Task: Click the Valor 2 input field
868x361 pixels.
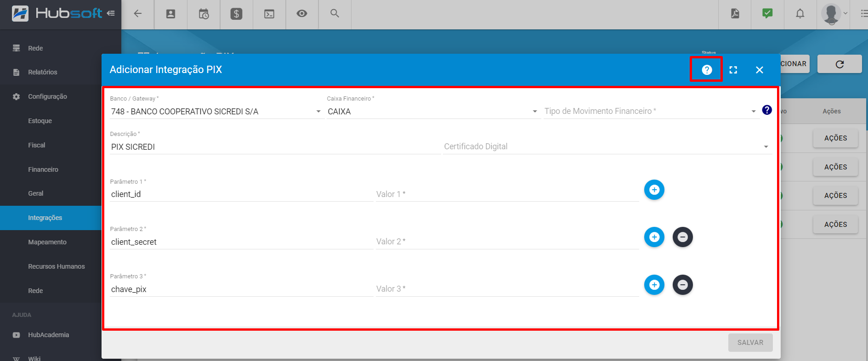Action: click(507, 242)
